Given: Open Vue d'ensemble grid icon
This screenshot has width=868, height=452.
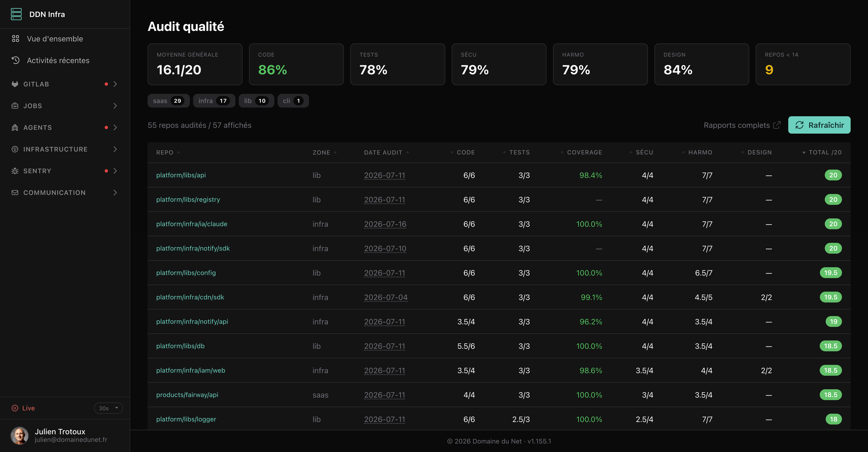Looking at the screenshot, I should (x=16, y=39).
